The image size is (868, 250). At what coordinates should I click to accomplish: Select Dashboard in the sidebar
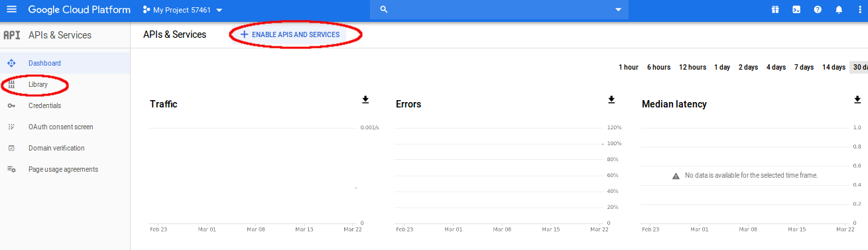click(x=65, y=63)
